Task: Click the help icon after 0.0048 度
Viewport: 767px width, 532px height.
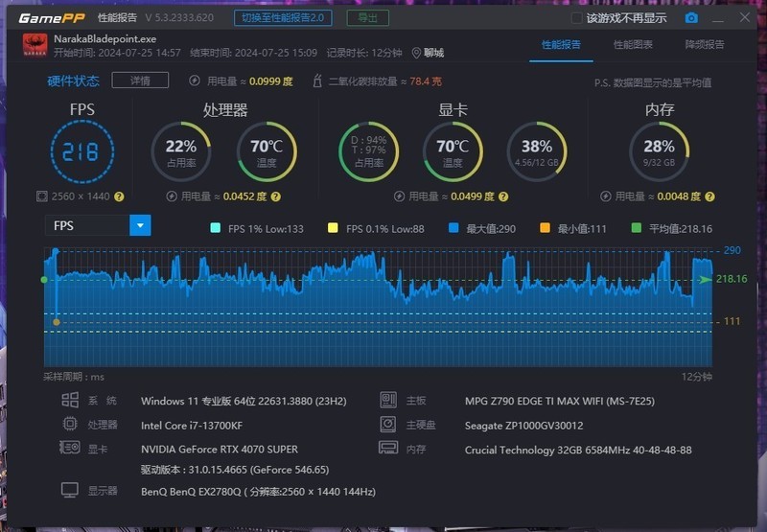Action: click(709, 197)
